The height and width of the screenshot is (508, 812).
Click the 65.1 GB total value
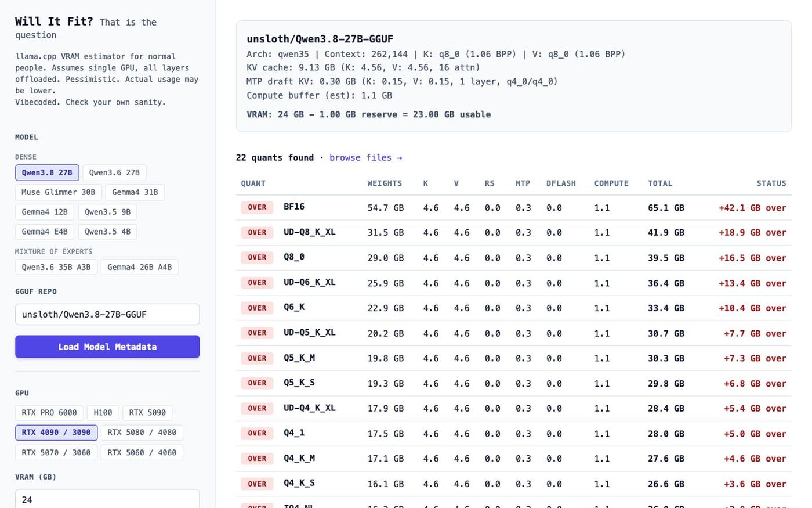point(666,208)
